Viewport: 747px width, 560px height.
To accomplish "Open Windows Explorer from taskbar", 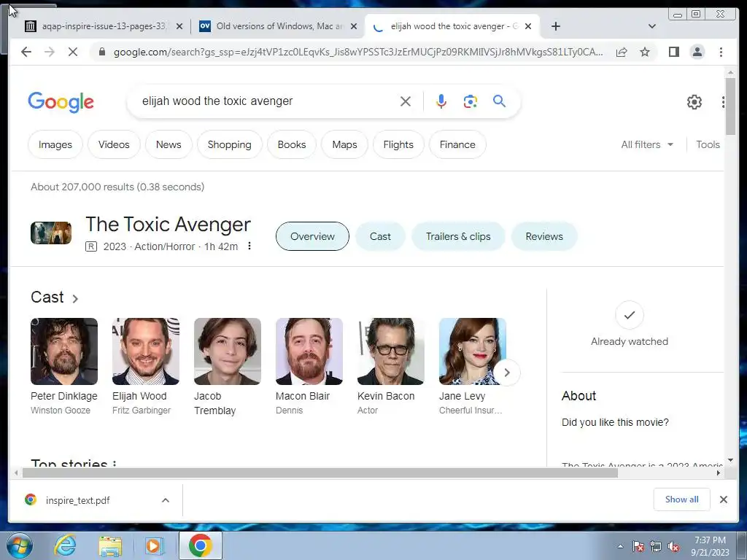I will pyautogui.click(x=110, y=545).
